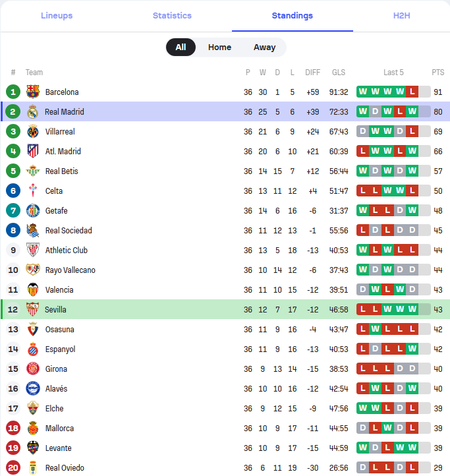Click the PTS column header
This screenshot has height=476, width=450.
tap(438, 73)
